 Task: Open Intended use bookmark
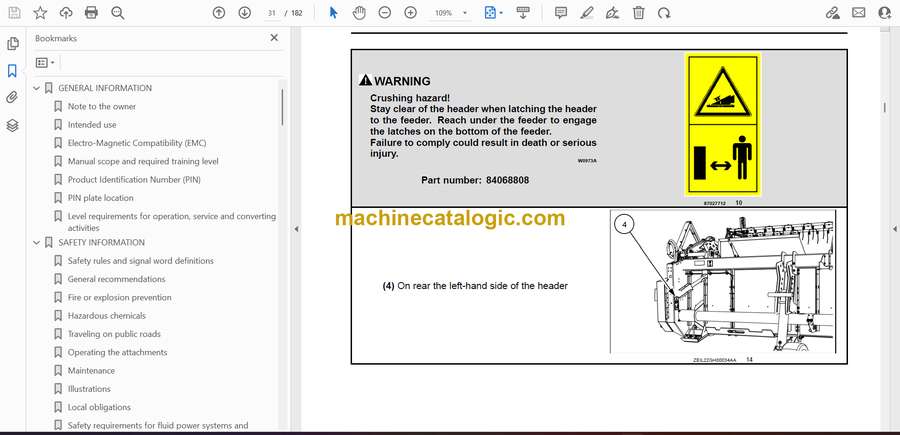(92, 125)
